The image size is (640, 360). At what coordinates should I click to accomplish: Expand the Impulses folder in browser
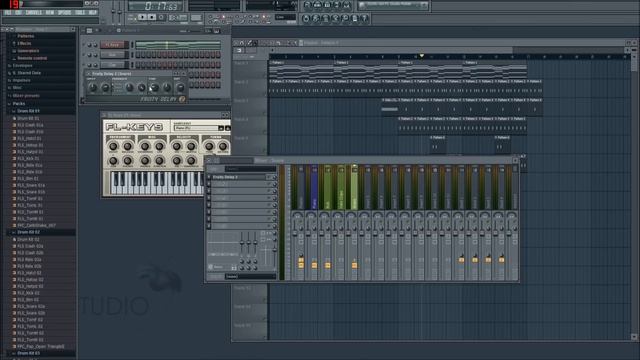click(x=21, y=80)
